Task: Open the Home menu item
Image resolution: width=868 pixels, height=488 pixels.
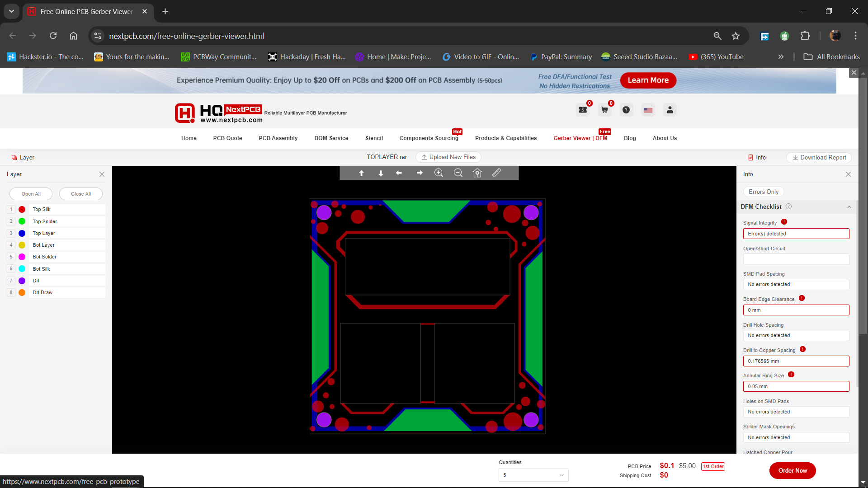Action: pyautogui.click(x=189, y=138)
